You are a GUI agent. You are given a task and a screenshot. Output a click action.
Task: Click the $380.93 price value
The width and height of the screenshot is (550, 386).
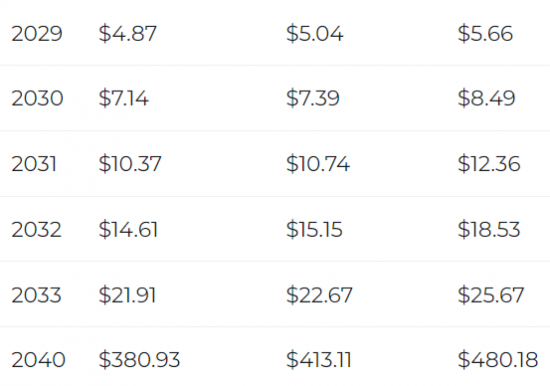pos(139,360)
